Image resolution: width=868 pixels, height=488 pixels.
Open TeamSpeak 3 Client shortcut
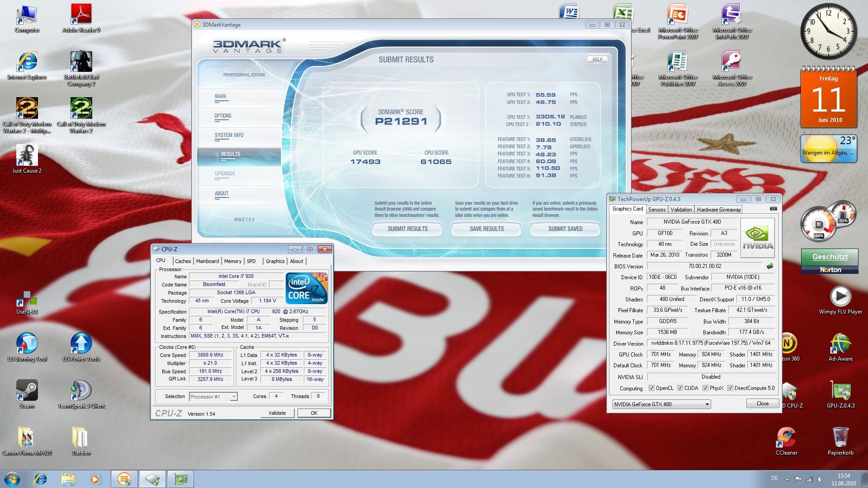point(81,394)
